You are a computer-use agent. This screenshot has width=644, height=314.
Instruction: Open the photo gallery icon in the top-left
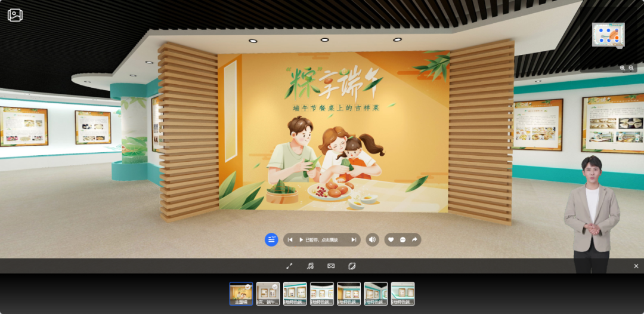tap(15, 15)
